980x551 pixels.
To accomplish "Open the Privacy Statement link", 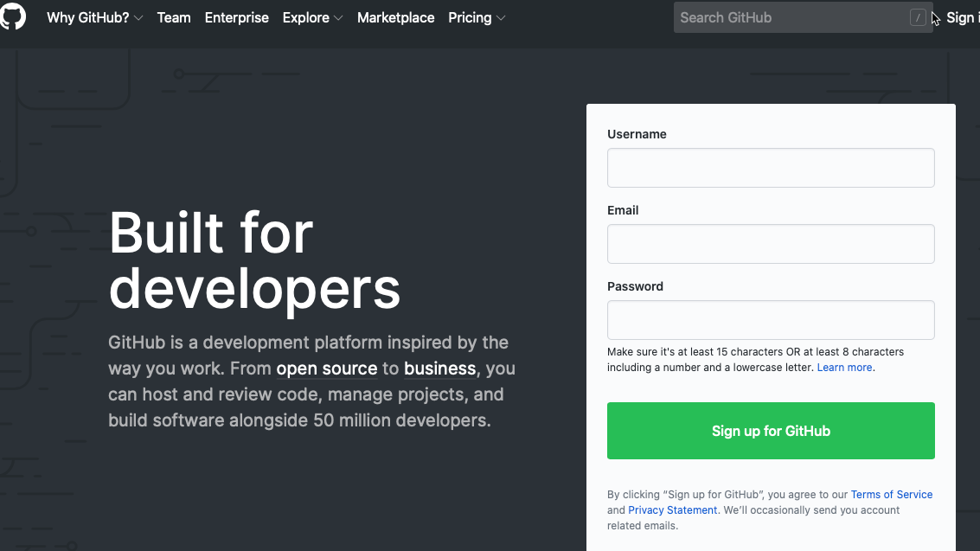I will 672,509.
